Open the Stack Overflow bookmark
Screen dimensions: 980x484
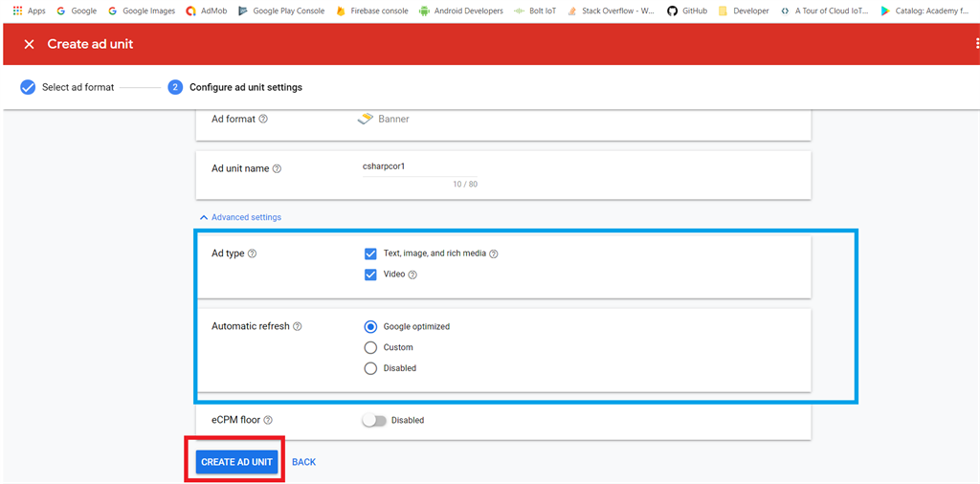(611, 11)
